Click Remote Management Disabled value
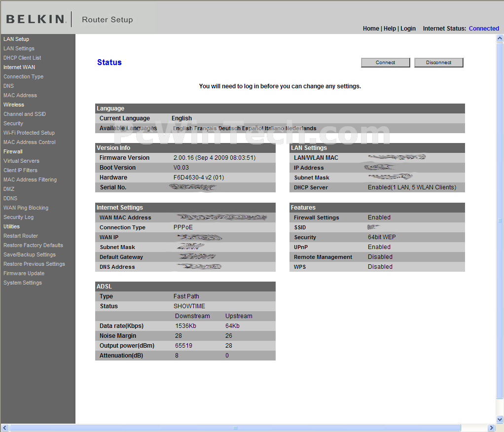The width and height of the screenshot is (504, 432). pyautogui.click(x=380, y=257)
